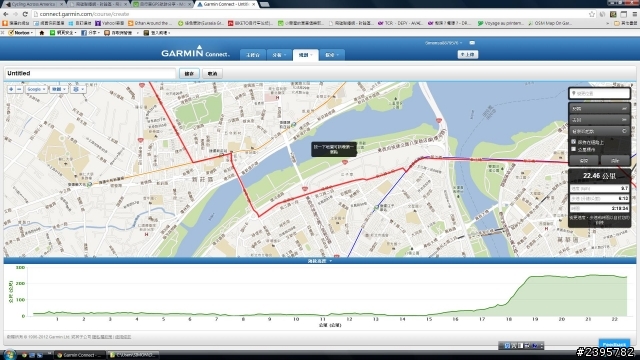Viewport: 640px width, 360px height.
Task: Click the right dark button below the checkboxes
Action: (x=615, y=160)
